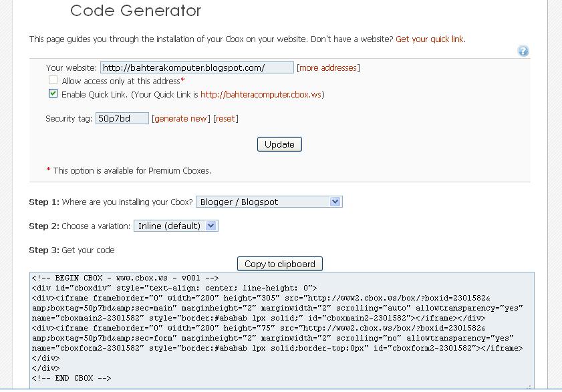Screen dimensions: 562x392
Task: Open the blue help question mark icon
Action: (x=523, y=51)
